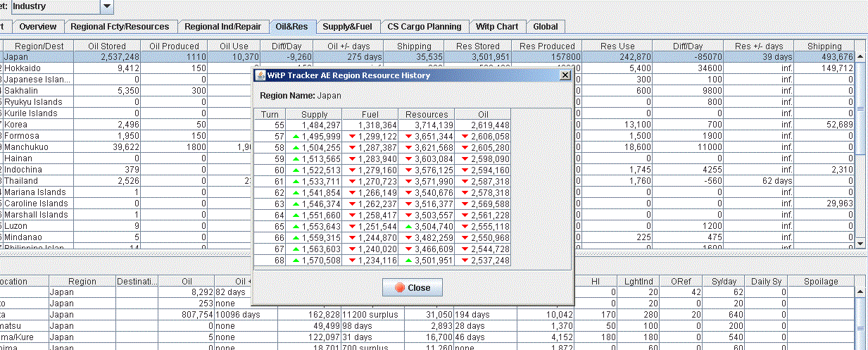Click the Turn column header in history table
This screenshot has height=350, width=868.
[270, 114]
